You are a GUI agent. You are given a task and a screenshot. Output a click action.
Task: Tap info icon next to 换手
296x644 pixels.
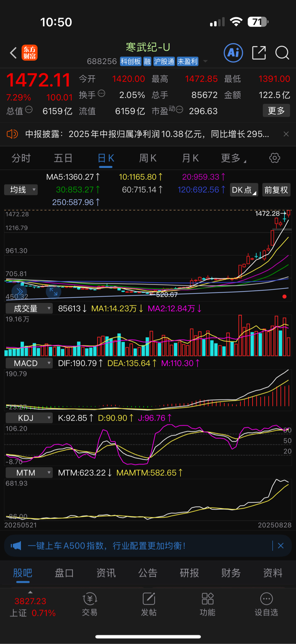point(101,93)
